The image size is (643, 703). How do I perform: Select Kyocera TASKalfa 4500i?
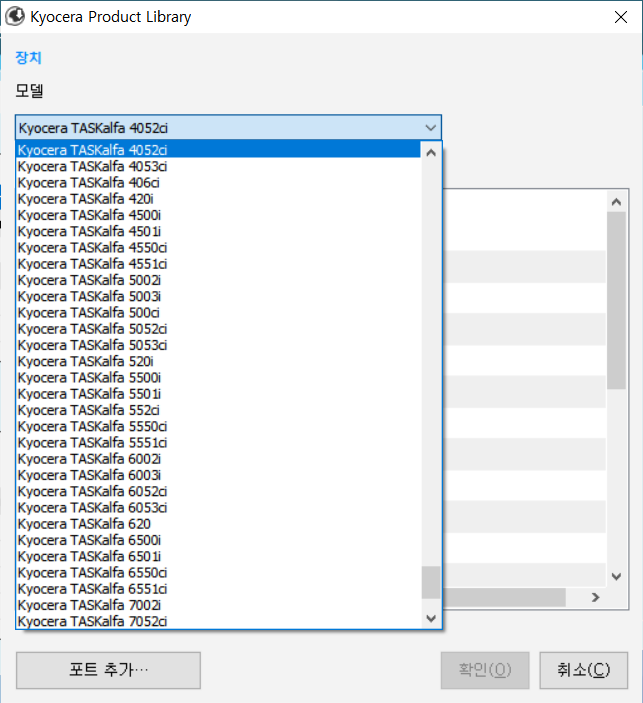click(x=218, y=215)
